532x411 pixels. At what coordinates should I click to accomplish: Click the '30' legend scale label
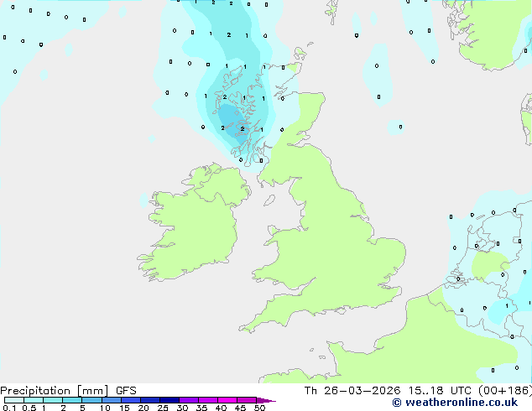tap(182, 408)
